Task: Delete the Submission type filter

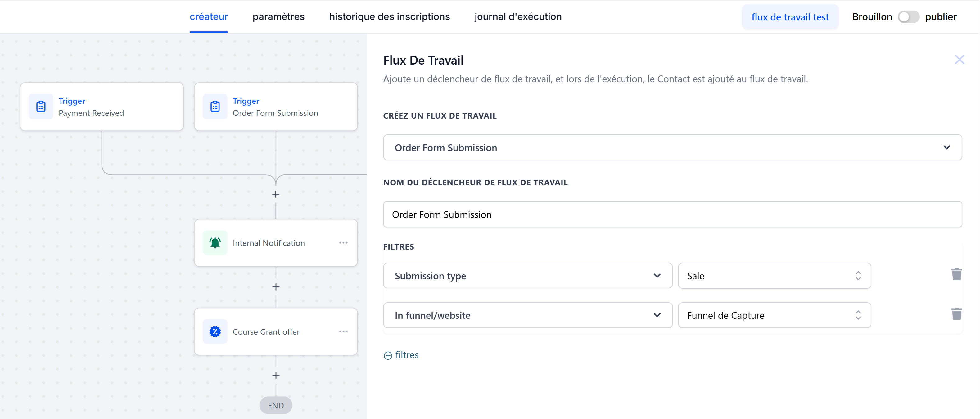Action: [956, 274]
